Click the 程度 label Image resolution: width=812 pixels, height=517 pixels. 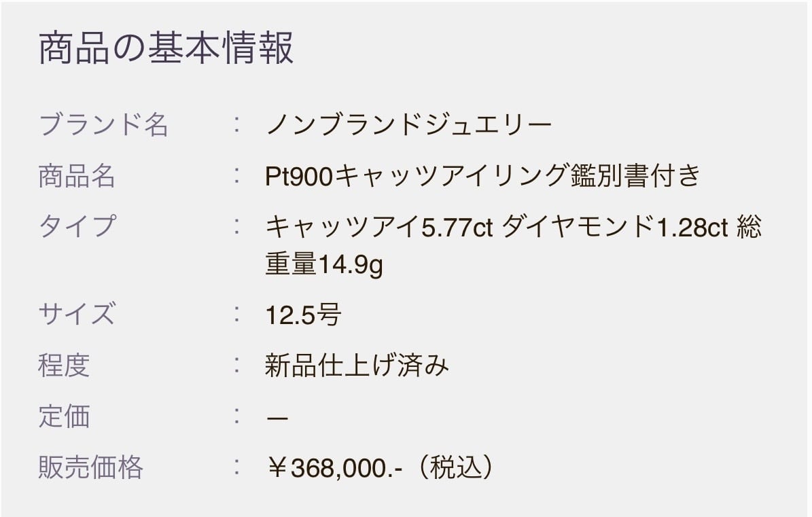click(64, 366)
